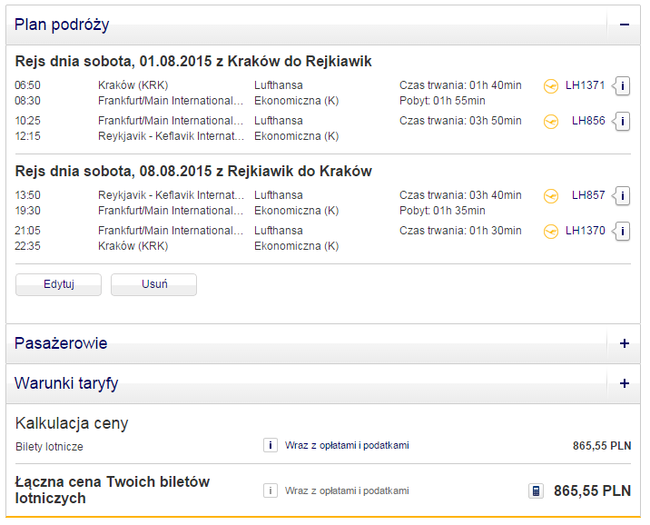Image resolution: width=650 pixels, height=525 pixels.
Task: Open info icon for flight LH1370
Action: [x=622, y=231]
